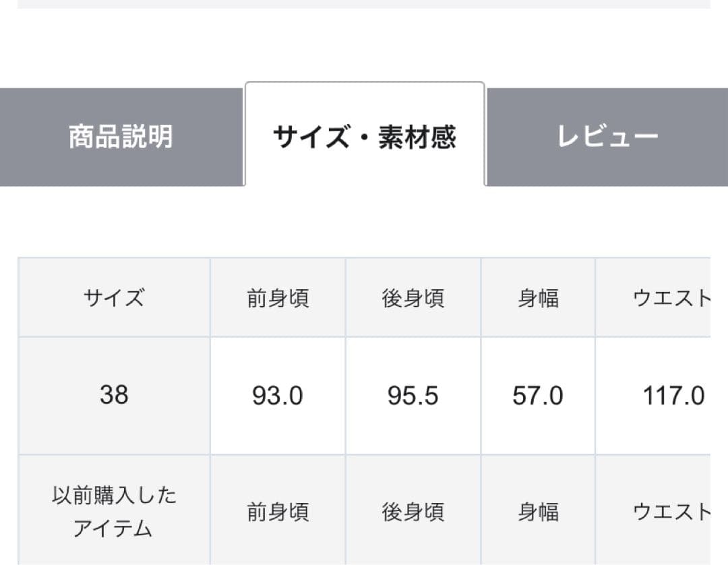Click the 117.0 waist value

point(673,396)
